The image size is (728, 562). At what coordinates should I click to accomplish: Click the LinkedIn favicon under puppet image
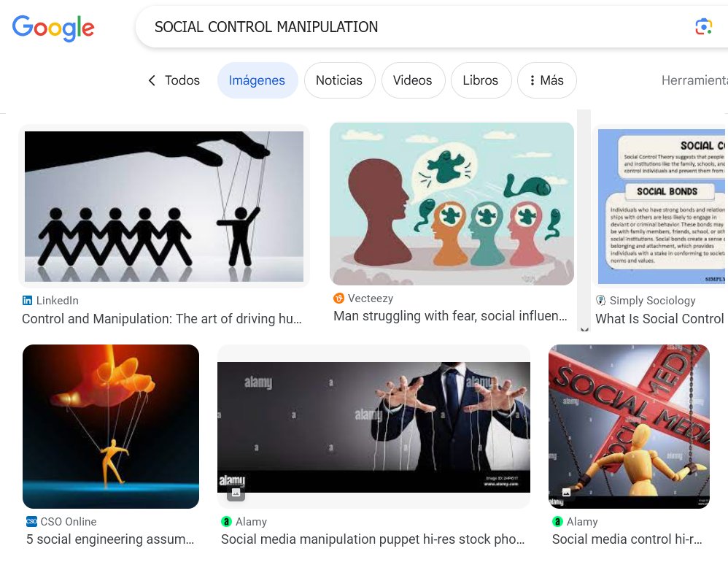[28, 301]
